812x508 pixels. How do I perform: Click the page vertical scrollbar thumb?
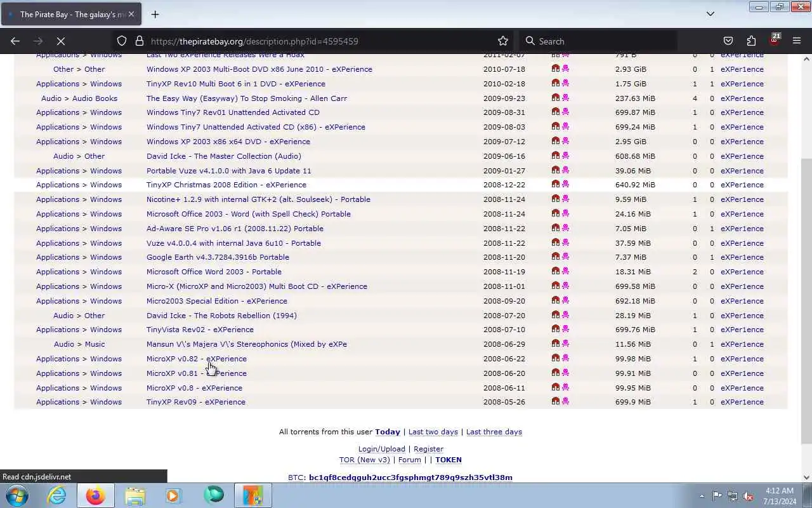[806, 300]
